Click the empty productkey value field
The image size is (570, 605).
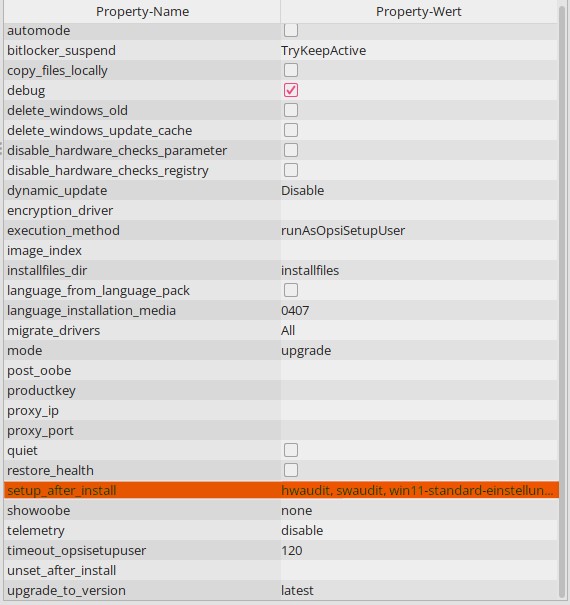pos(419,390)
